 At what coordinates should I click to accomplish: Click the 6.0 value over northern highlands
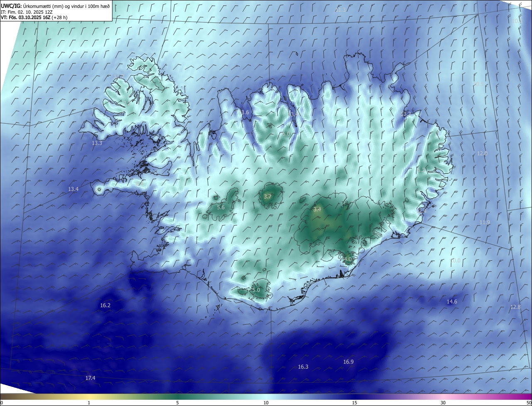click(x=286, y=134)
